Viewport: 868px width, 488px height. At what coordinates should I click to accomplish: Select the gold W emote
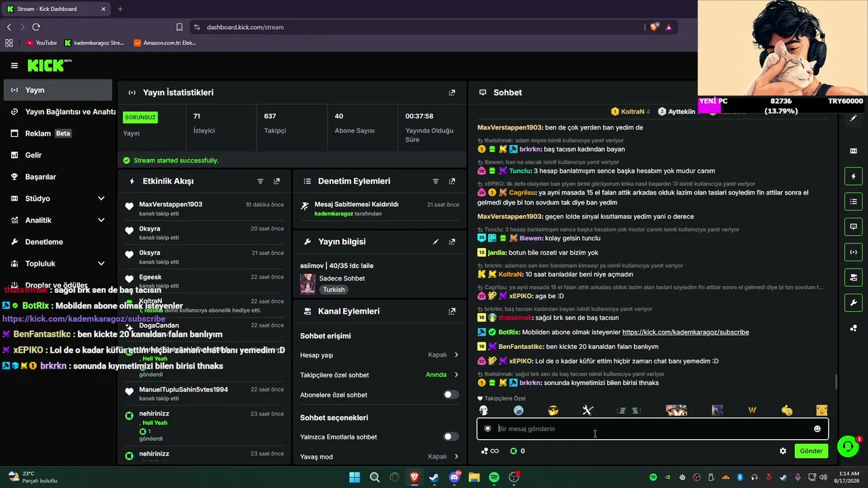pyautogui.click(x=752, y=411)
